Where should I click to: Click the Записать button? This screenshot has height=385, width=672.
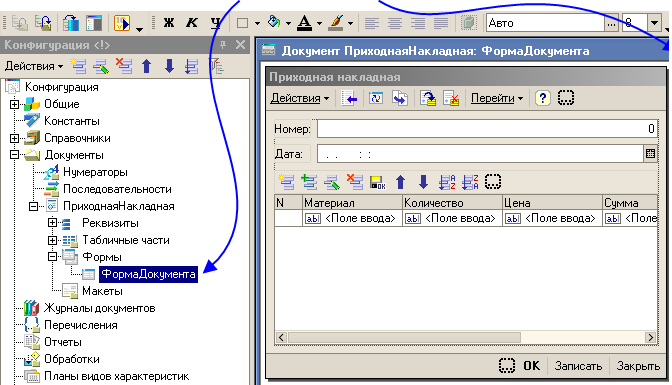coord(578,366)
